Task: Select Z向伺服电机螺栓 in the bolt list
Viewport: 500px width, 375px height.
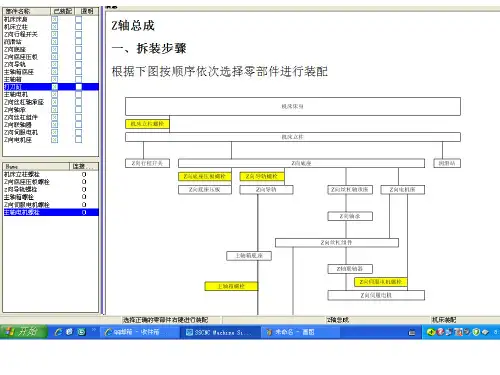Action: [27, 205]
